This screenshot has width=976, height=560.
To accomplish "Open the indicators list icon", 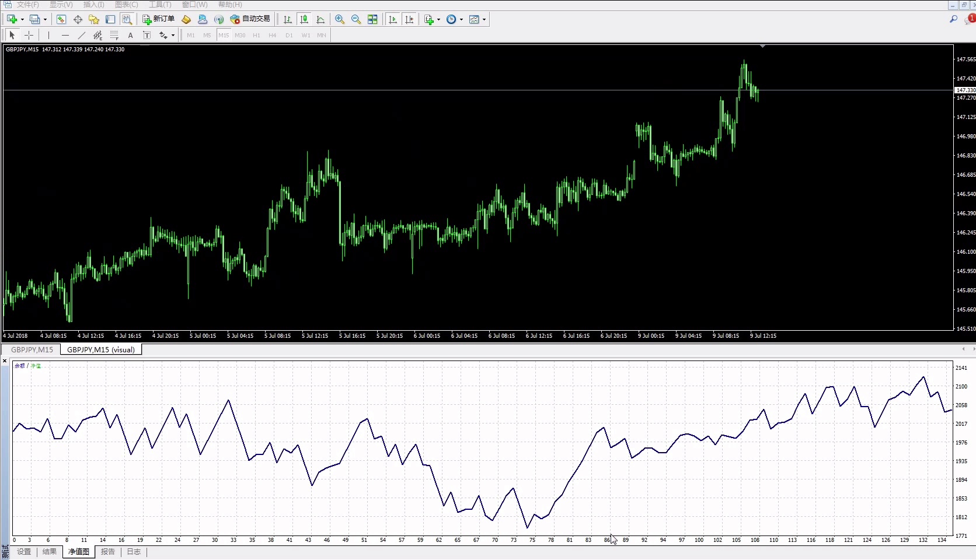I will click(x=429, y=19).
